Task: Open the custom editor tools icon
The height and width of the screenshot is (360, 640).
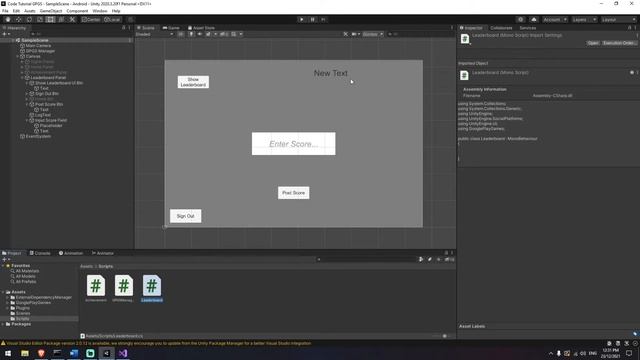Action: (72, 19)
